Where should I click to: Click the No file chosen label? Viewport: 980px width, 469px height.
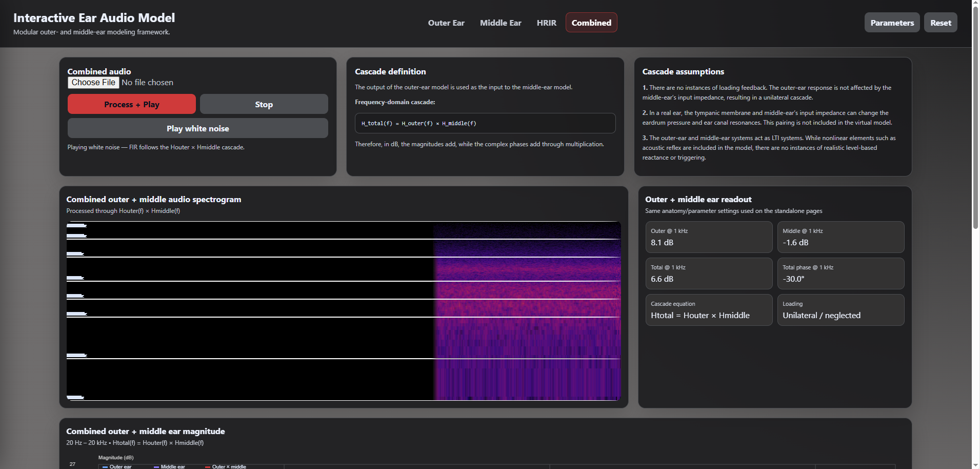(147, 83)
